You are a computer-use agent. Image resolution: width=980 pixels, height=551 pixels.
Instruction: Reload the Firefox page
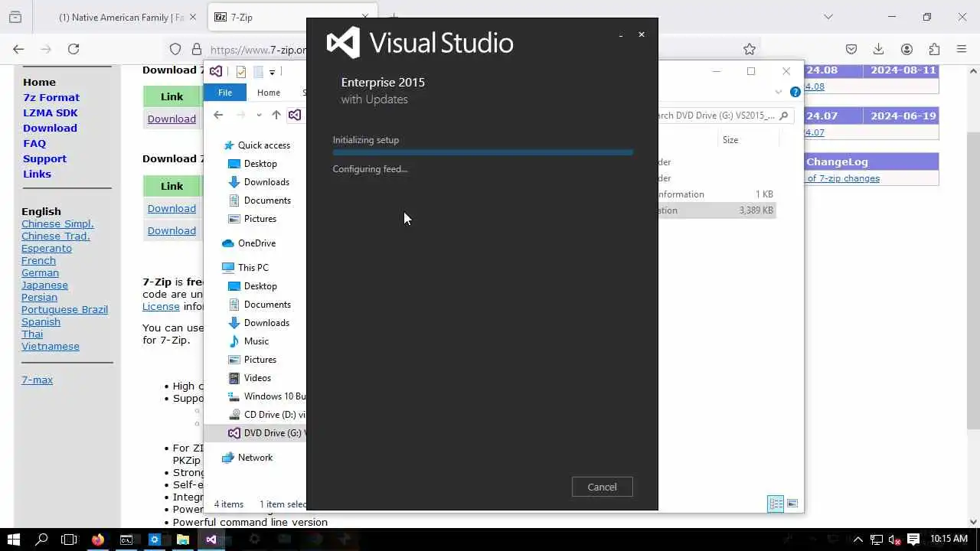73,49
